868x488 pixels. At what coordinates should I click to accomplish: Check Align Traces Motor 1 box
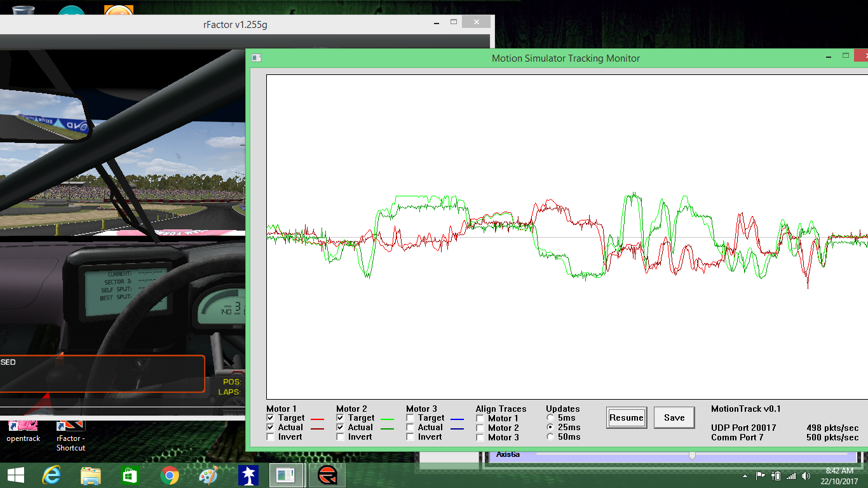[480, 419]
